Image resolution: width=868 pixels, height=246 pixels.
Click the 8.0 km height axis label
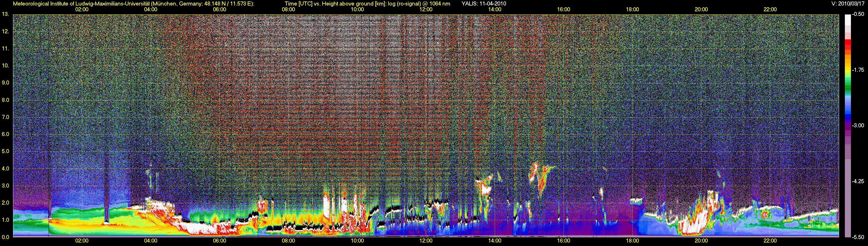coord(5,100)
